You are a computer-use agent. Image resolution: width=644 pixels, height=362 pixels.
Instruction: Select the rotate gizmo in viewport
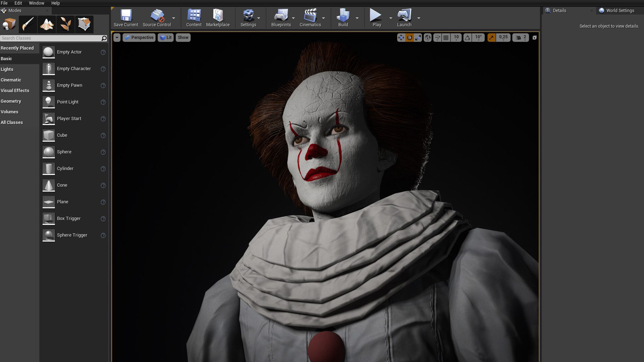click(x=410, y=38)
